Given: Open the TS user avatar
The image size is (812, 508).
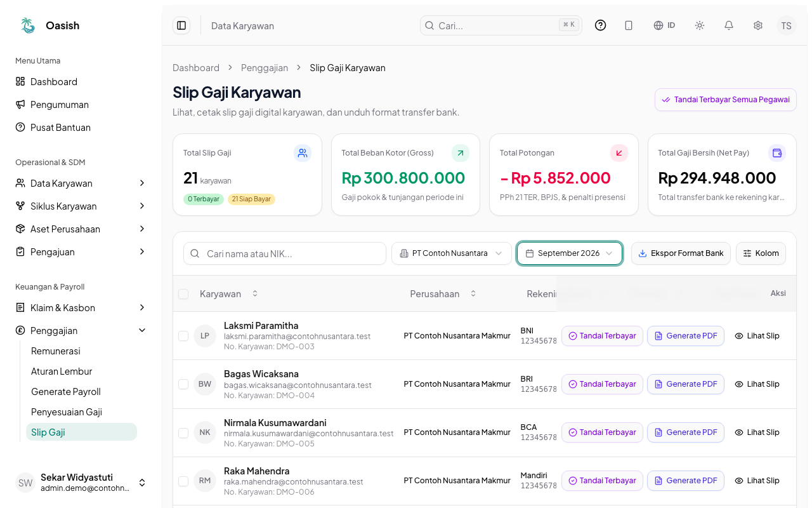Looking at the screenshot, I should coord(787,25).
